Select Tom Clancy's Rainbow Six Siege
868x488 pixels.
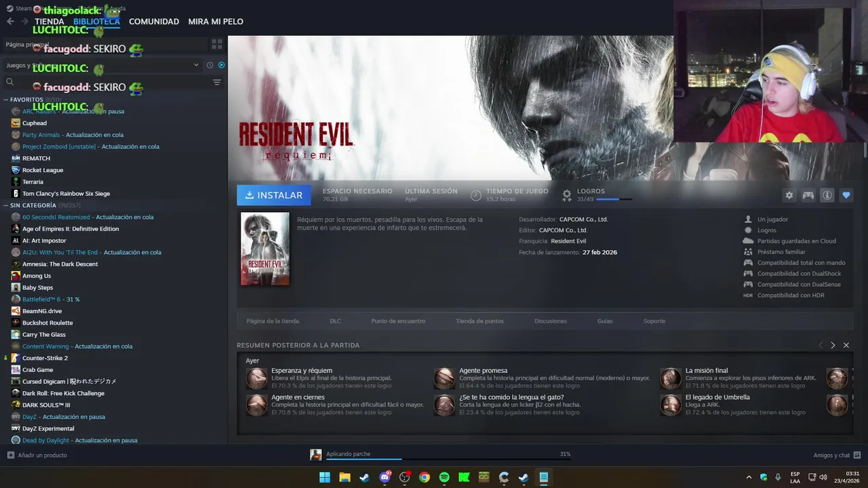click(66, 194)
